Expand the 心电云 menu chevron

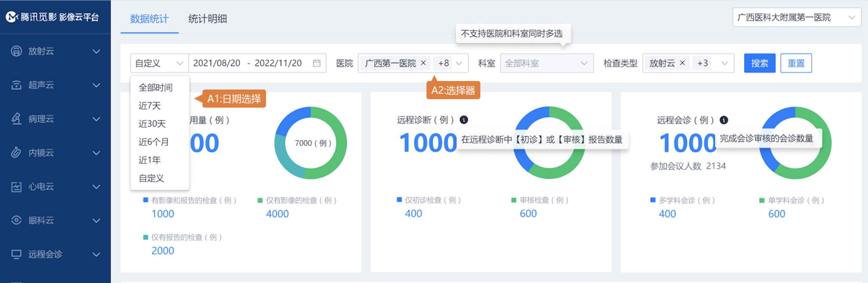[96, 187]
